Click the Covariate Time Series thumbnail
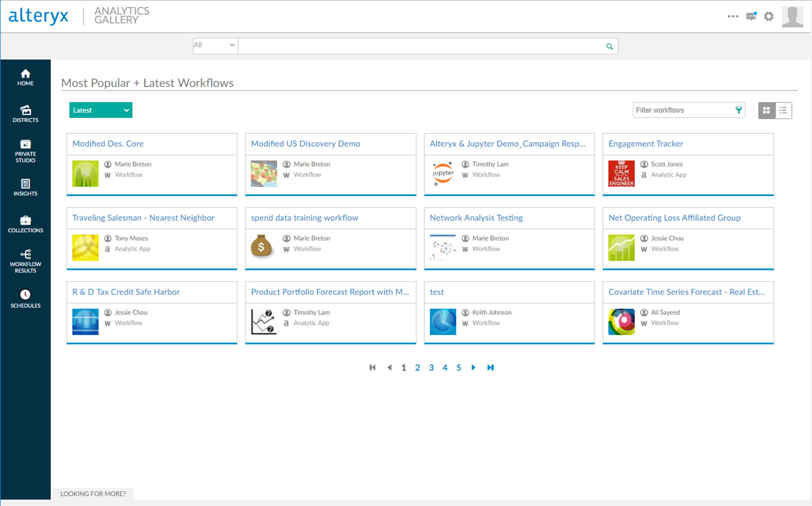Screen dimensions: 812x506 pyautogui.click(x=622, y=322)
